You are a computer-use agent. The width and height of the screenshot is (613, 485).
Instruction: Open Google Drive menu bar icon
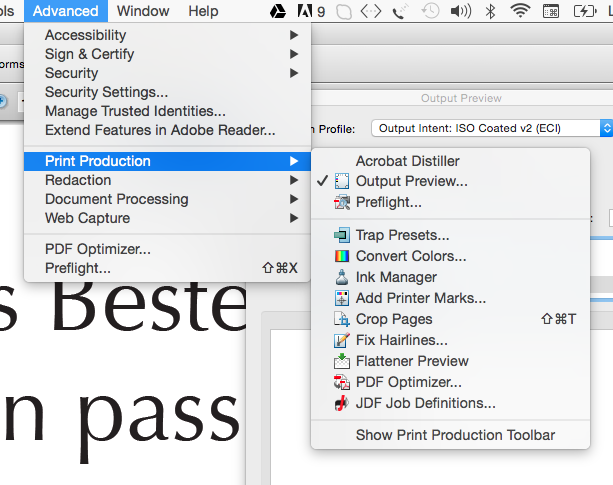coord(278,11)
